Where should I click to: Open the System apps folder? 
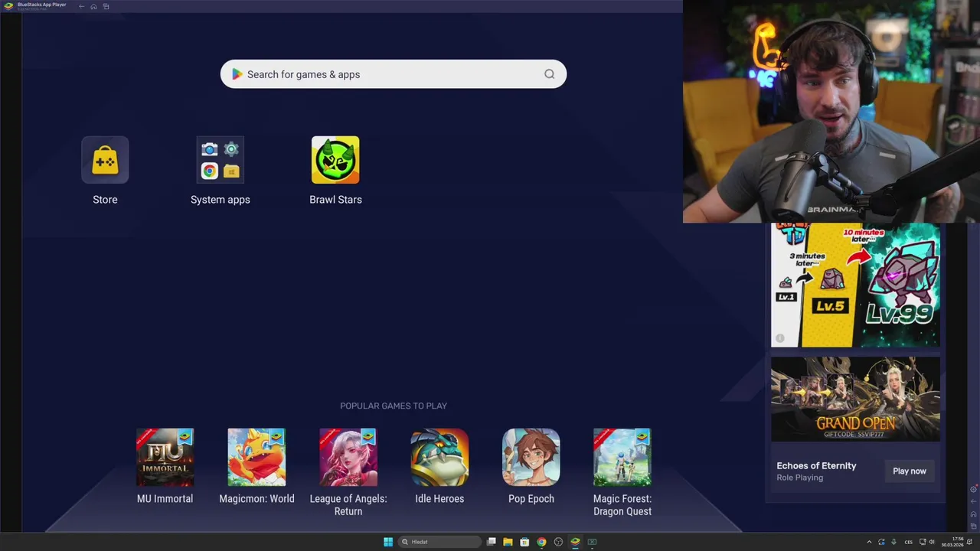tap(220, 160)
